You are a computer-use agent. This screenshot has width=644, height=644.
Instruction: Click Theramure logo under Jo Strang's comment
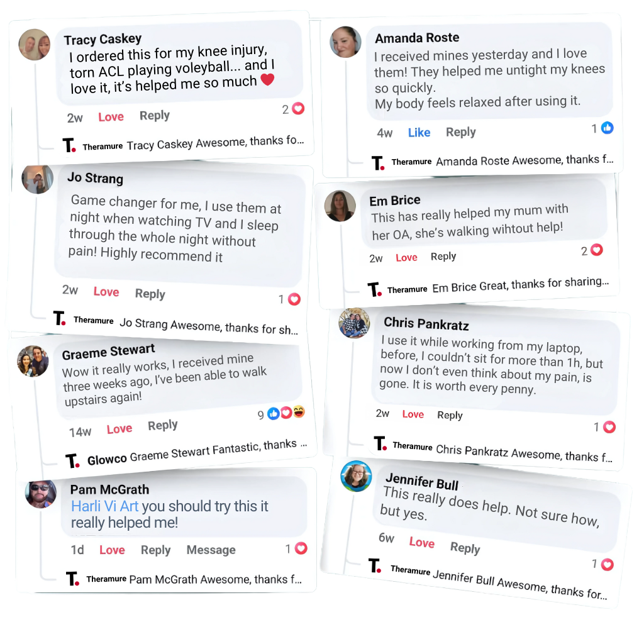click(60, 318)
